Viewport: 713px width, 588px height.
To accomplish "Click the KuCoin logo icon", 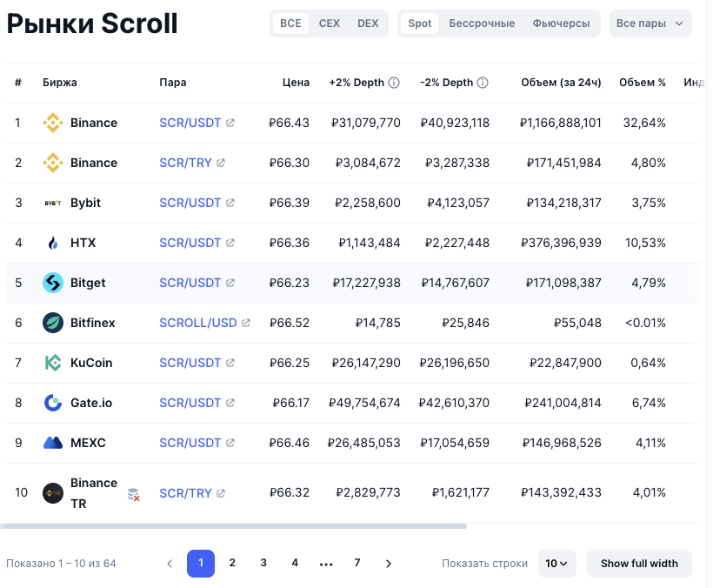I will click(x=53, y=363).
